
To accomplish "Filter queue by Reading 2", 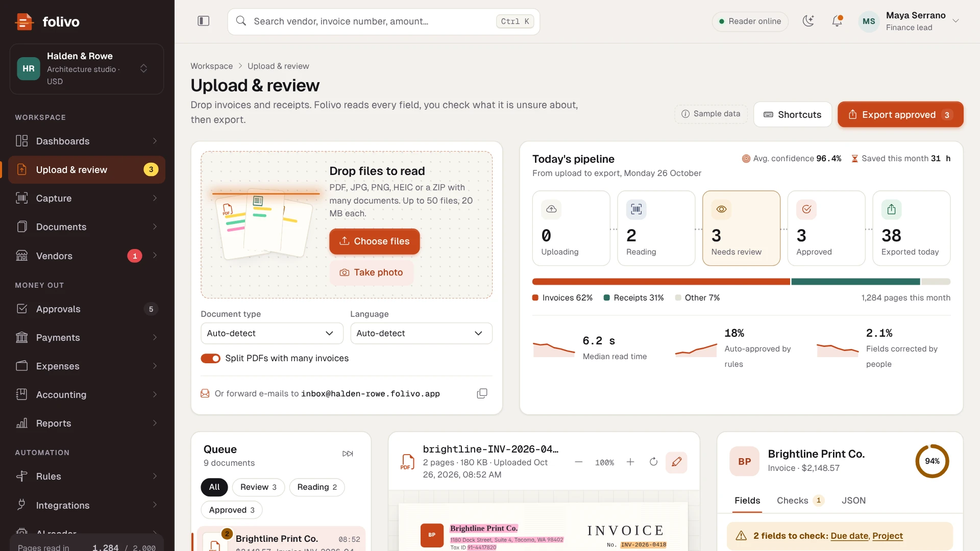I will click(317, 487).
